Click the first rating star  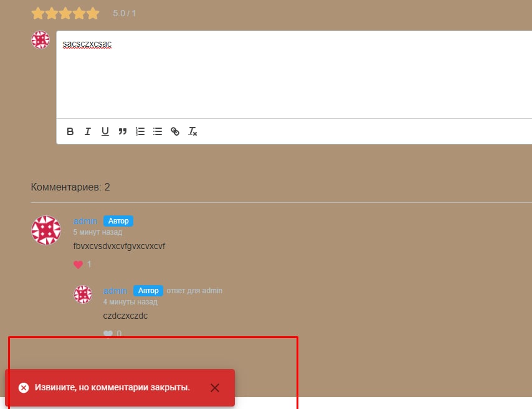[38, 14]
